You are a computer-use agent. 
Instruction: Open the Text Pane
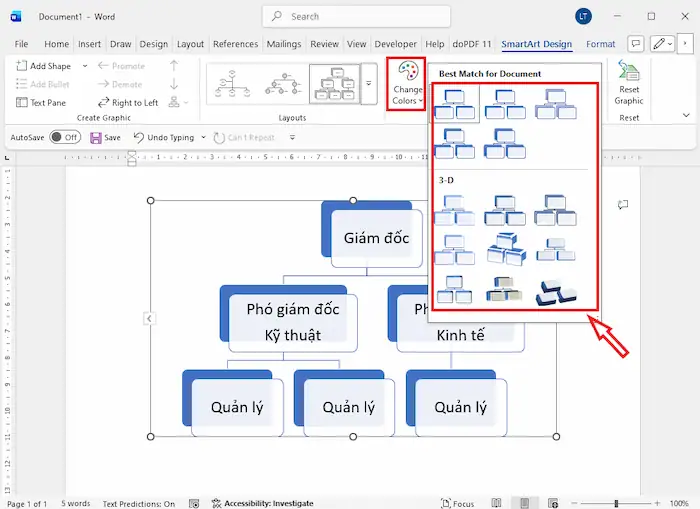point(41,102)
